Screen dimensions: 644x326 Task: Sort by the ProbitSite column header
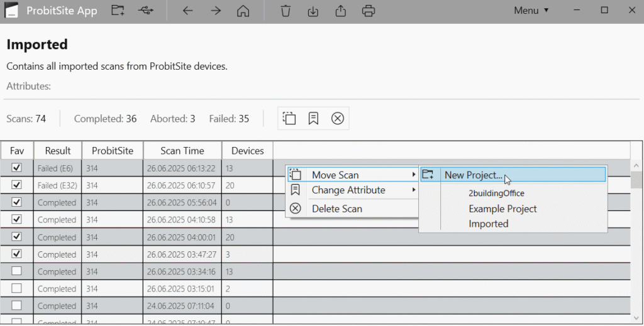click(113, 151)
